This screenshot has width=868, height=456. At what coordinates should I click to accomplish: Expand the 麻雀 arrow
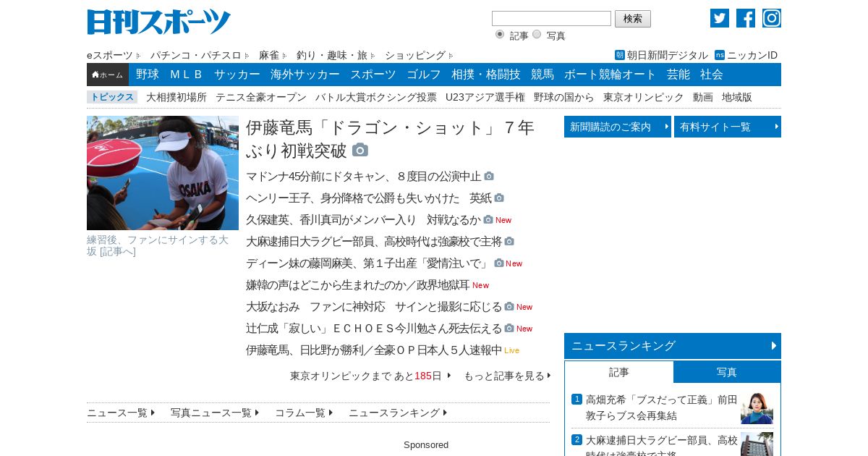pyautogui.click(x=284, y=56)
